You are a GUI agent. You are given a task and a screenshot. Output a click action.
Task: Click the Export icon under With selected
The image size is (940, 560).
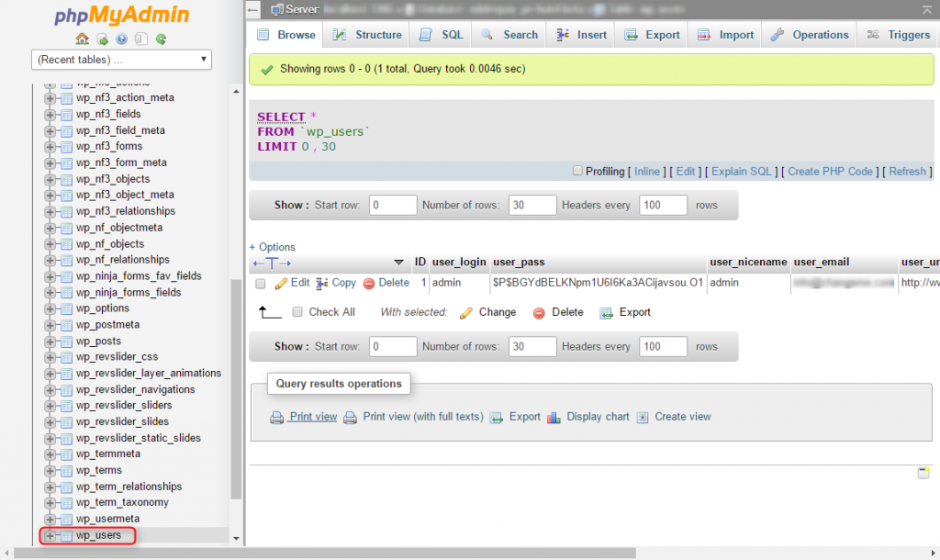606,313
